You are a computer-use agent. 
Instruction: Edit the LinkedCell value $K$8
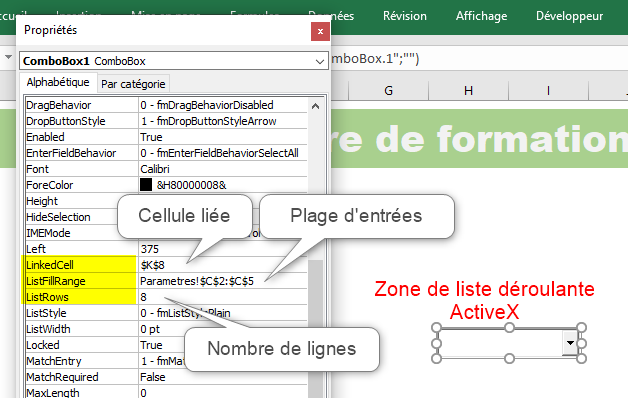coord(152,265)
